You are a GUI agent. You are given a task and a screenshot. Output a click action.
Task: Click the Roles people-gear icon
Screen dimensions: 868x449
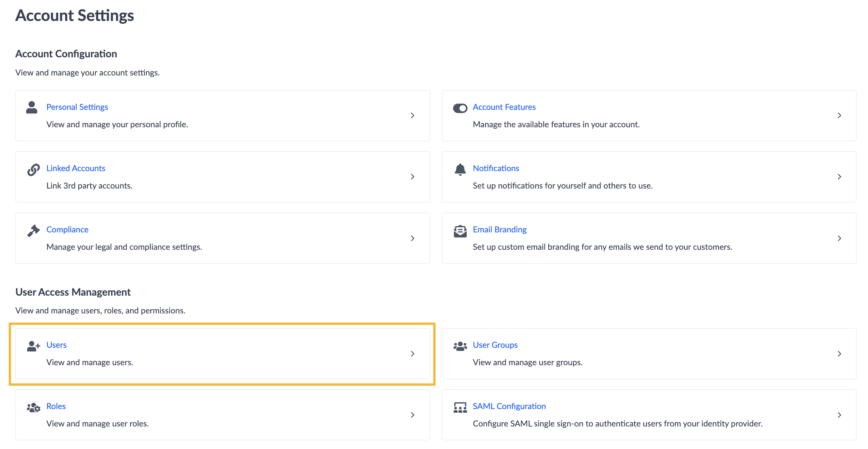pyautogui.click(x=34, y=407)
